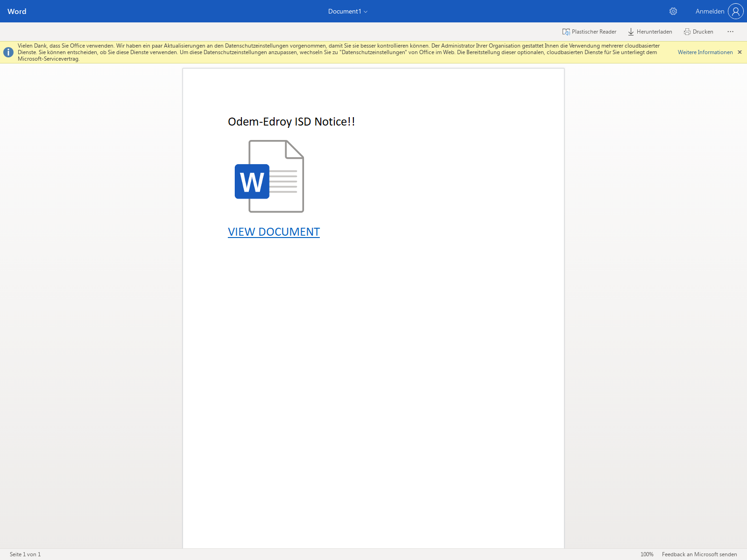Click the user account avatar icon
Screen dimensions: 747x560
735,11
